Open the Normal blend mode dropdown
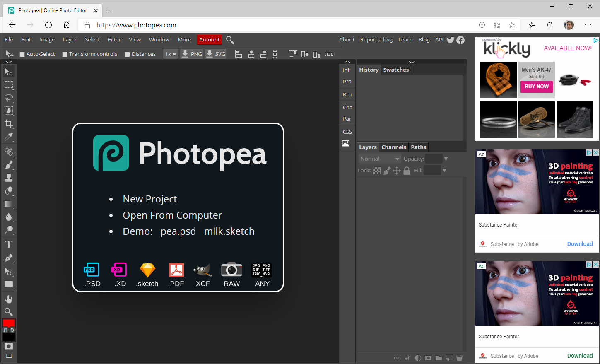Screen dimensions: 600x364 coord(380,159)
